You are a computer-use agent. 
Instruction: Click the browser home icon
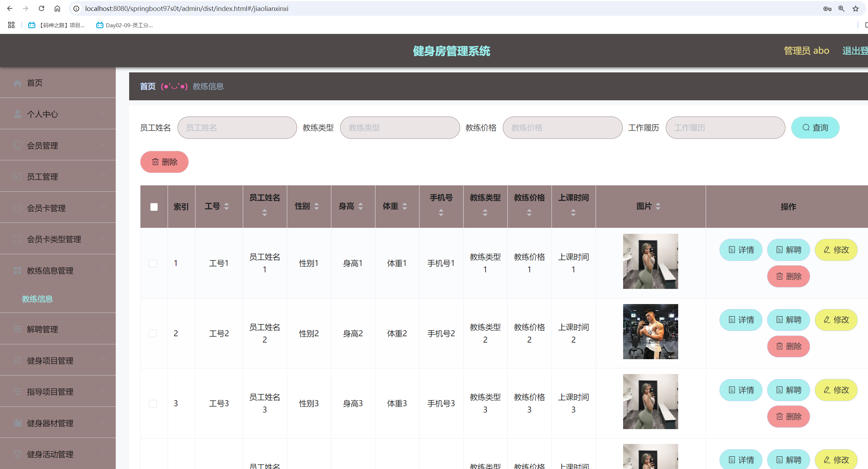[x=57, y=8]
